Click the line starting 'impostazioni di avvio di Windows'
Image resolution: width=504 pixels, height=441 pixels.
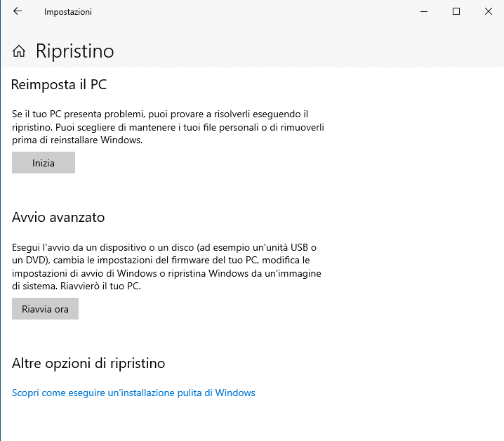tap(166, 273)
